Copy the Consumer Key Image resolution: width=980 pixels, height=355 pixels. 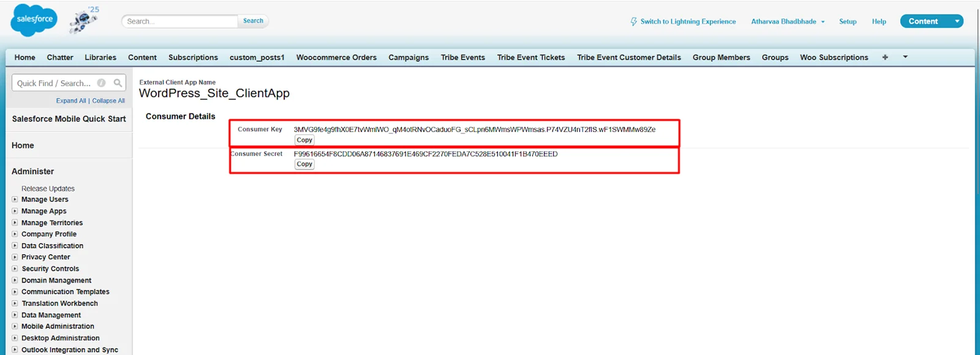304,140
